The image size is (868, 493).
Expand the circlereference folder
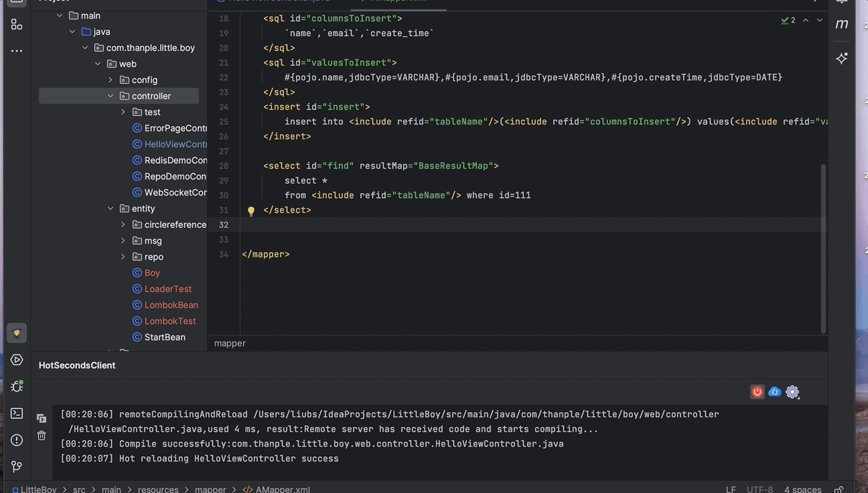click(123, 224)
